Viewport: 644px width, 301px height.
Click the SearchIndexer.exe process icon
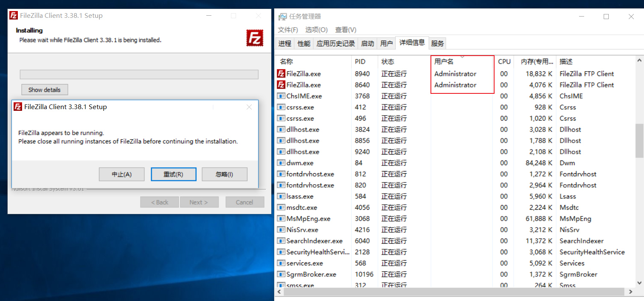281,241
